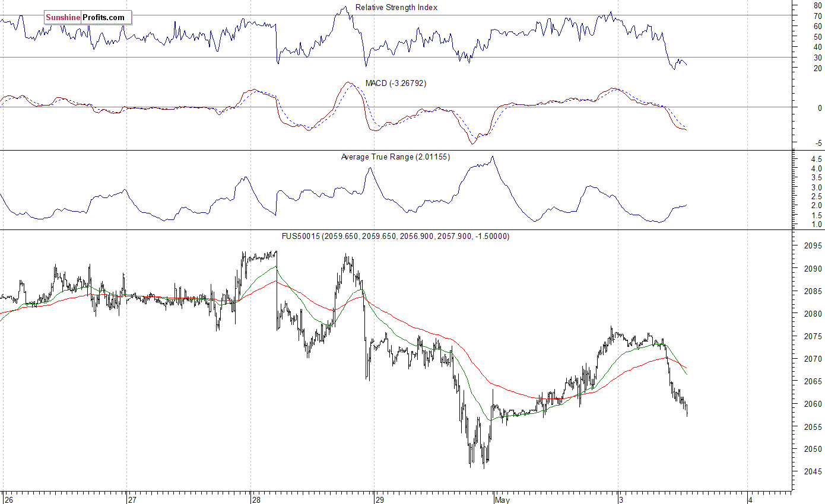The width and height of the screenshot is (825, 504).
Task: Select date 26 on time axis
Action: (8, 499)
